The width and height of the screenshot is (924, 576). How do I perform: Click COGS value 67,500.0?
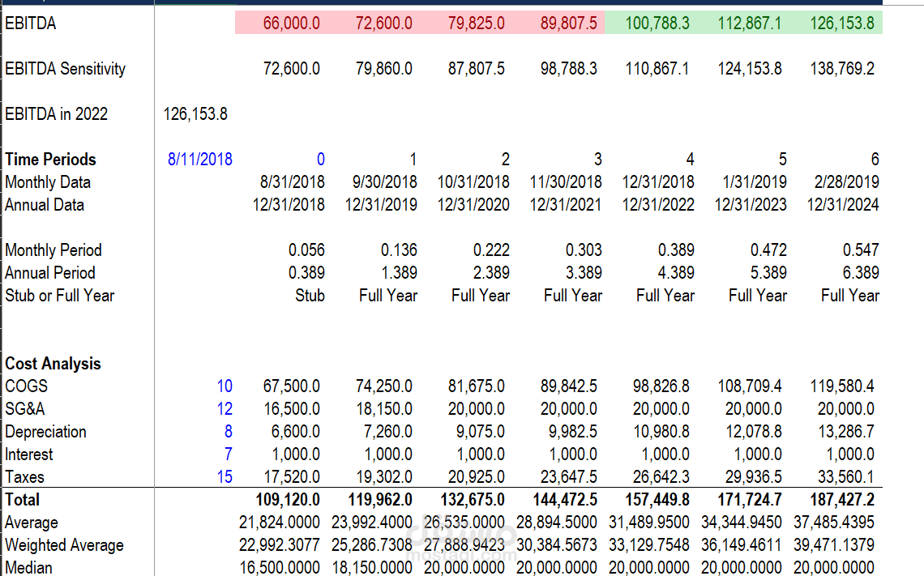coord(291,386)
